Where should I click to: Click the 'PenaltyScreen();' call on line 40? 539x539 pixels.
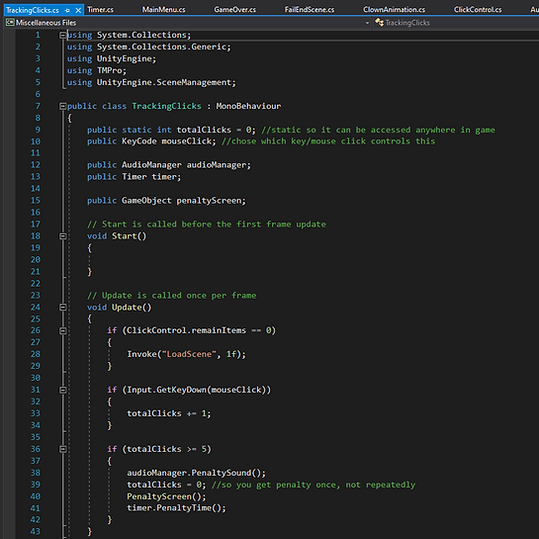tap(166, 497)
